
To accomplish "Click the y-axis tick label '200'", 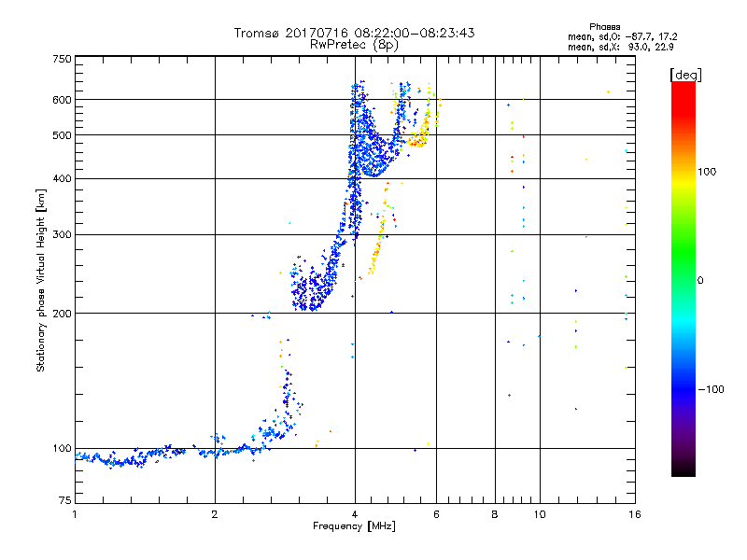I will coord(63,314).
